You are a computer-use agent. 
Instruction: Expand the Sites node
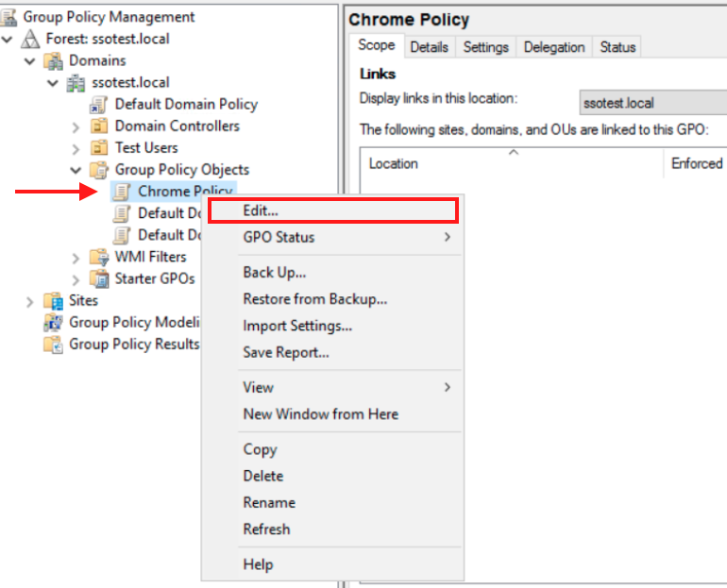click(29, 302)
